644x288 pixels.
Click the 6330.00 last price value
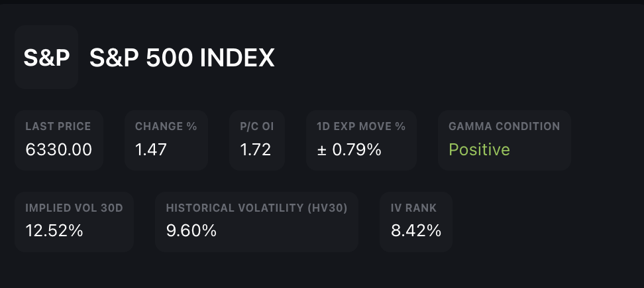(x=58, y=149)
